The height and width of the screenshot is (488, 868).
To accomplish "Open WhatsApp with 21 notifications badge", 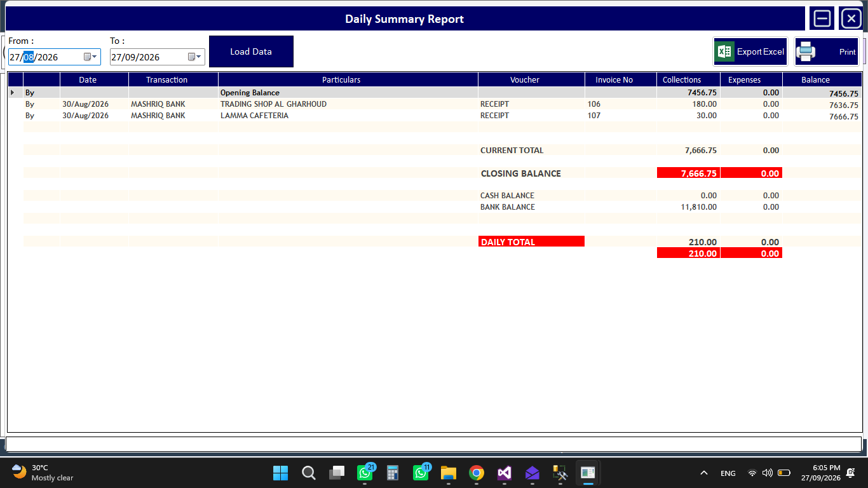I will pos(365,473).
